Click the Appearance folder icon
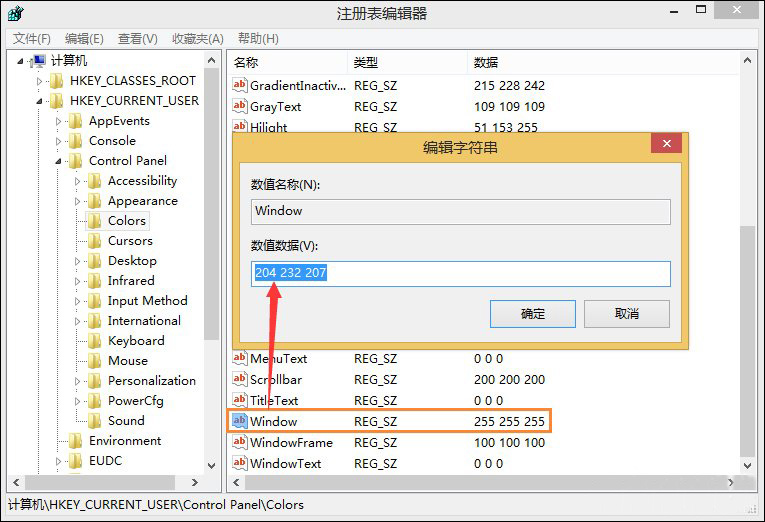This screenshot has height=522, width=765. tap(95, 201)
